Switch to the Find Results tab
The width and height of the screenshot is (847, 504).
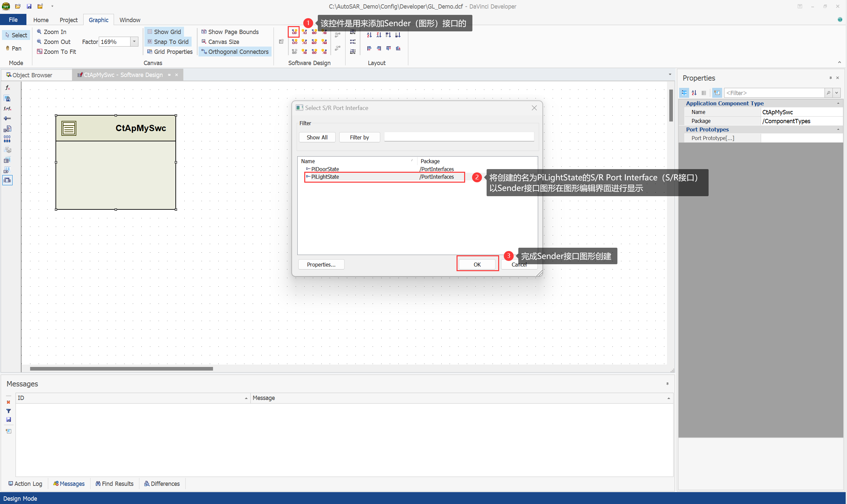(x=114, y=484)
